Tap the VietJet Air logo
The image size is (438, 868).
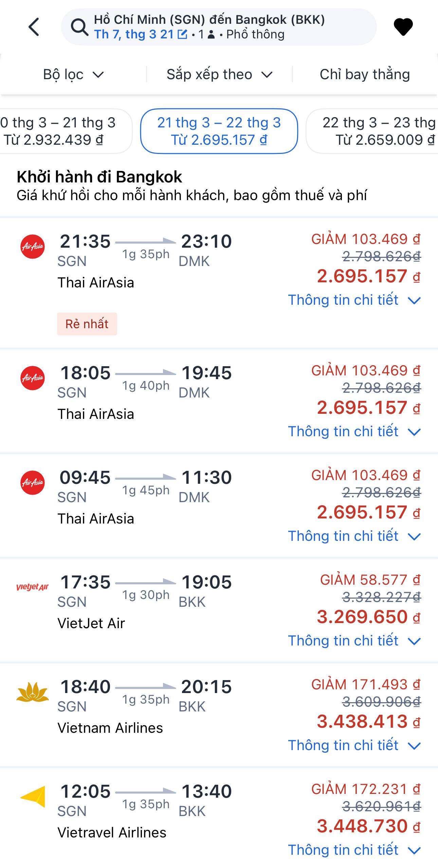(33, 587)
